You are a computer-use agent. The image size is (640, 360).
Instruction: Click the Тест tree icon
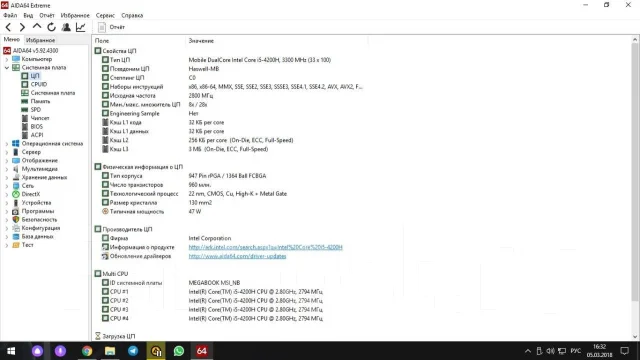16,245
